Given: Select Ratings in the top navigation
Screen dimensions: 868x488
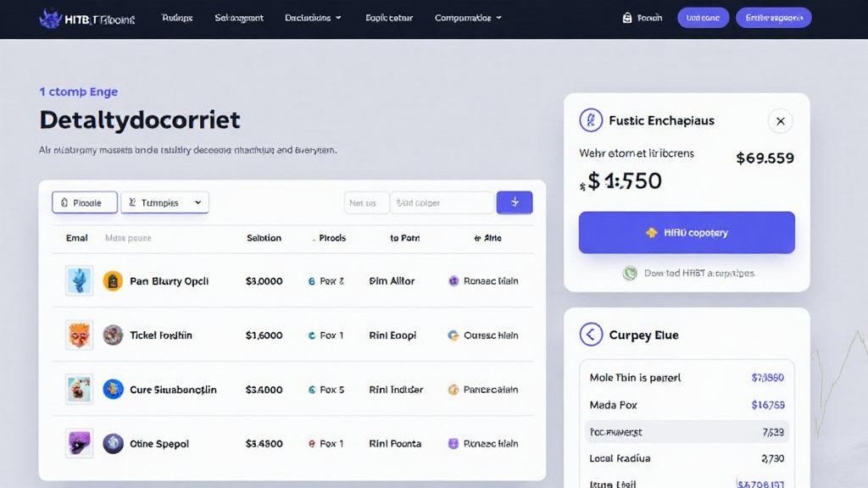Looking at the screenshot, I should (176, 16).
